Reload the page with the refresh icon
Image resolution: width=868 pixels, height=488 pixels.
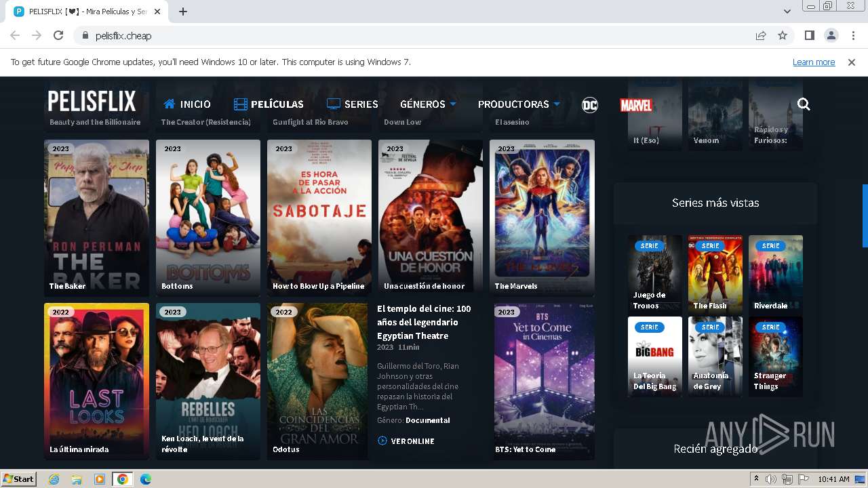point(58,35)
